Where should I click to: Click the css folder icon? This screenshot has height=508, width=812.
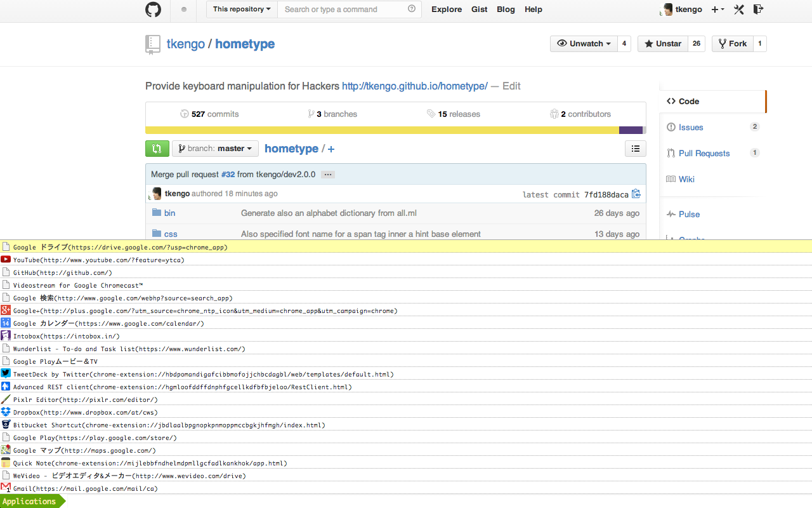coord(157,234)
